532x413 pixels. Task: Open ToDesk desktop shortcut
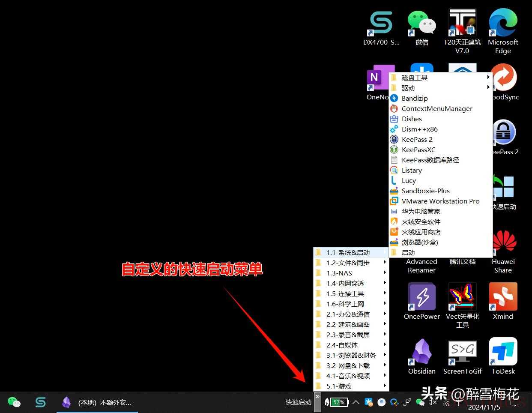click(503, 356)
